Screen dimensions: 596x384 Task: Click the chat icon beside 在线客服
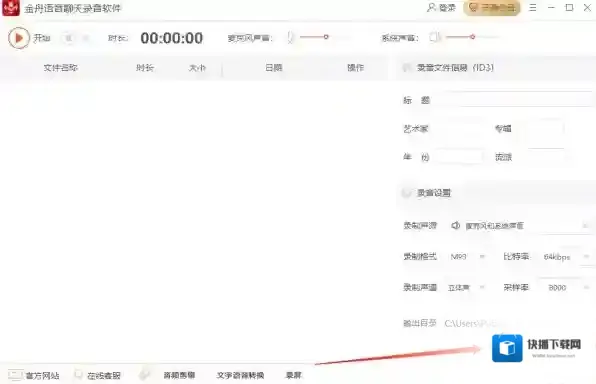(x=78, y=375)
